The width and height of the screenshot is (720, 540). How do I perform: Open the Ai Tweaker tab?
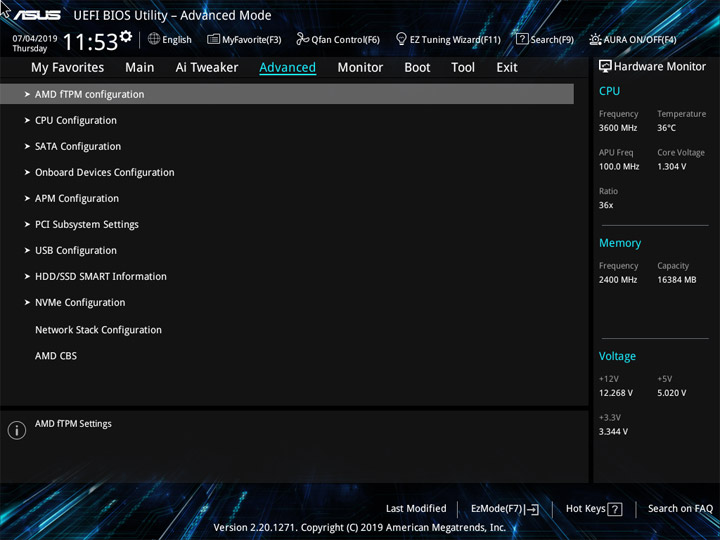click(207, 68)
